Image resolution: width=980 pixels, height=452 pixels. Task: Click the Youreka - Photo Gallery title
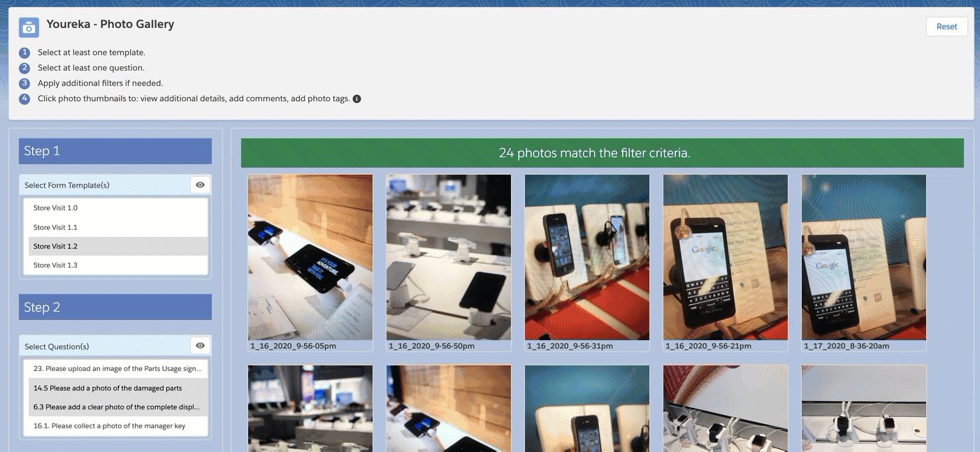[110, 24]
